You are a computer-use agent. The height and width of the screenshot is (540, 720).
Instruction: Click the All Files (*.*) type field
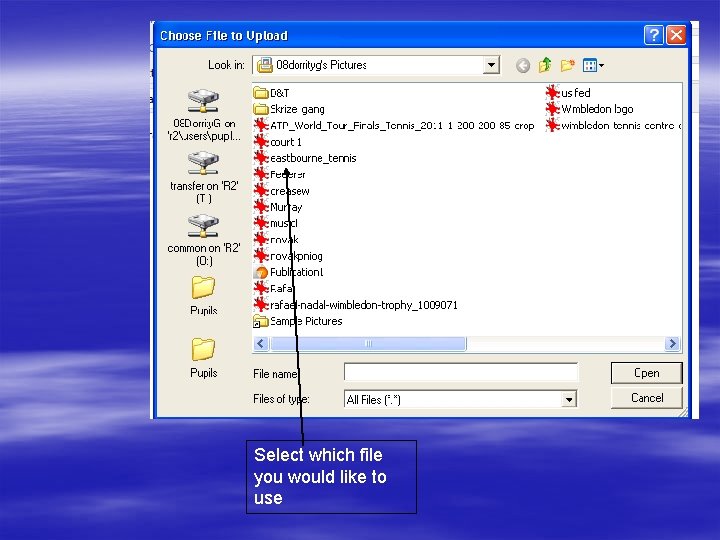click(x=460, y=399)
